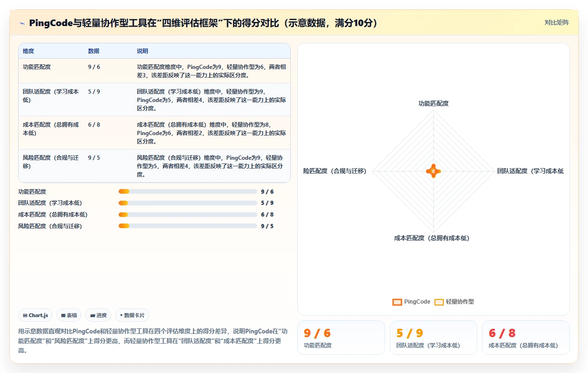Open the 6 / 8 成本匹配度 data card
Image resolution: width=588 pixels, height=373 pixels.
coord(526,338)
